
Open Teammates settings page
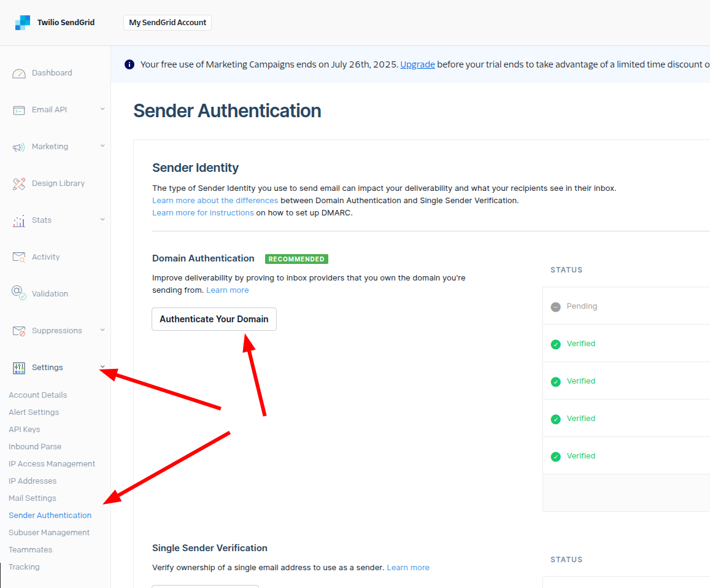pyautogui.click(x=30, y=550)
